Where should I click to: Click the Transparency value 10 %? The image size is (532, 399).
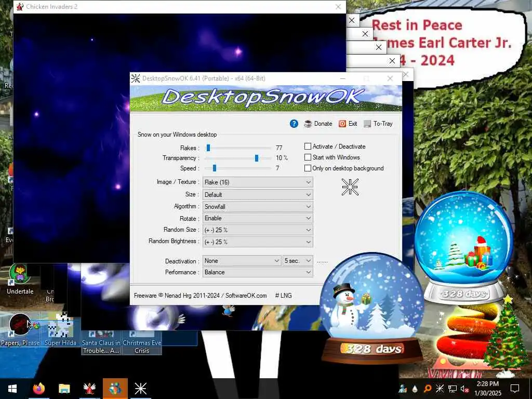282,158
